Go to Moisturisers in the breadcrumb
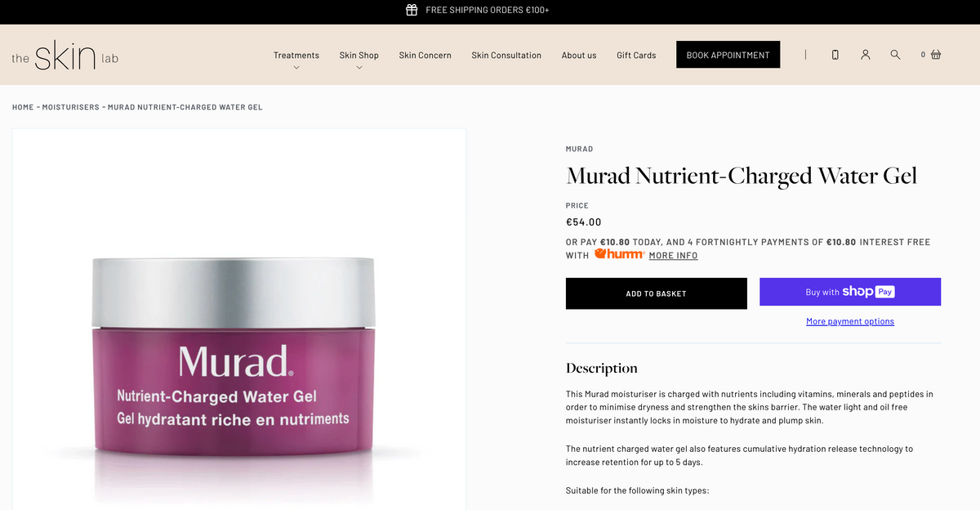This screenshot has width=980, height=510. click(x=71, y=107)
